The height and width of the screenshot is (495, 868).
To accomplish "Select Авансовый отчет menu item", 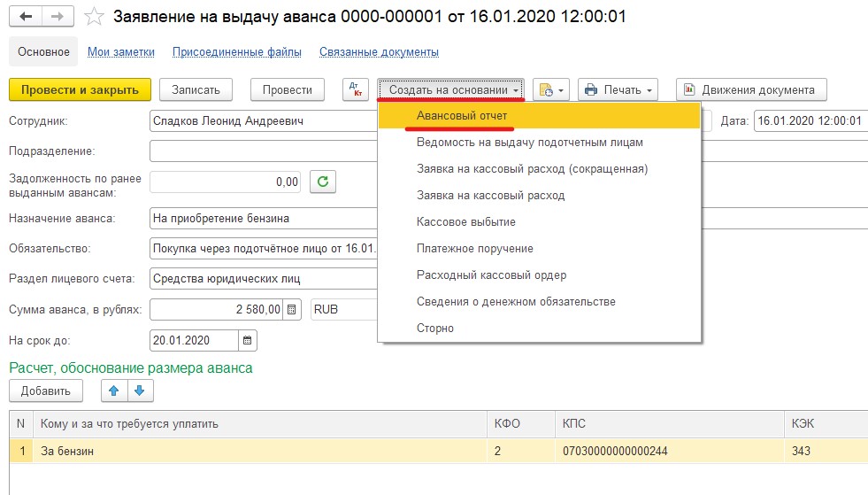I will pos(539,116).
